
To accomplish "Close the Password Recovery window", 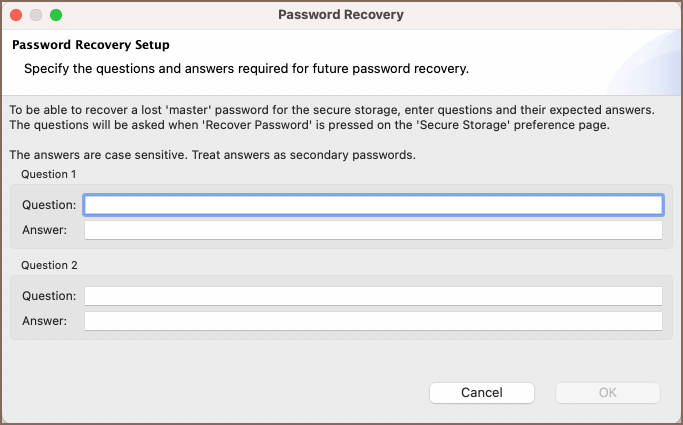I will [16, 16].
